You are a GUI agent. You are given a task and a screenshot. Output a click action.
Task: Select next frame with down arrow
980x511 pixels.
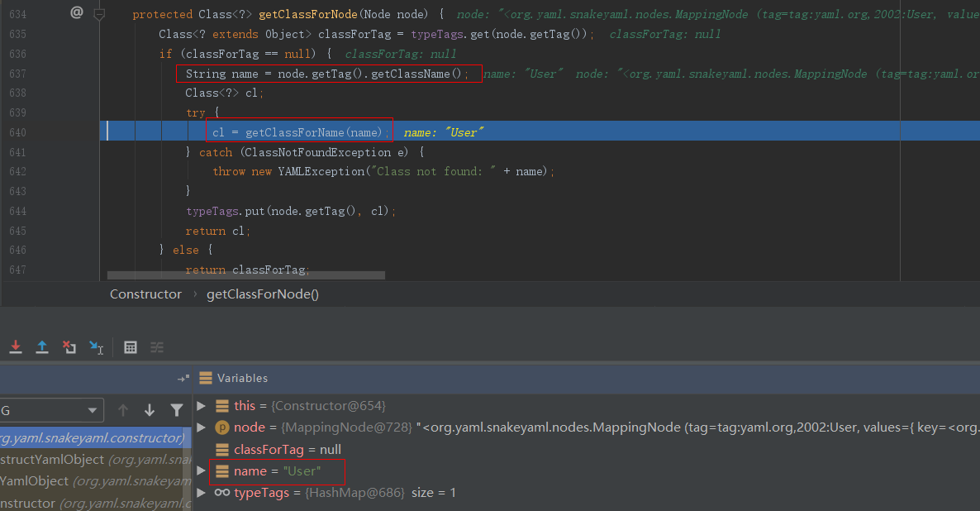pyautogui.click(x=150, y=410)
